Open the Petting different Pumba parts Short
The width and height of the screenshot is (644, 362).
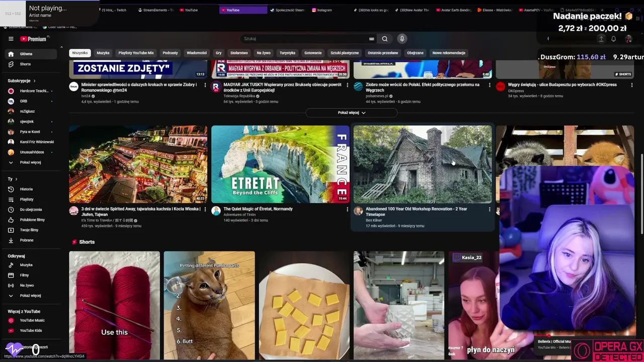click(209, 306)
